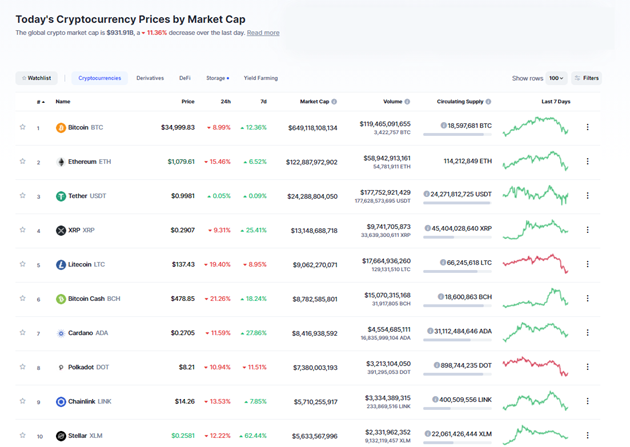630x447 pixels.
Task: Star XRP to add to watchlist
Action: tap(22, 230)
